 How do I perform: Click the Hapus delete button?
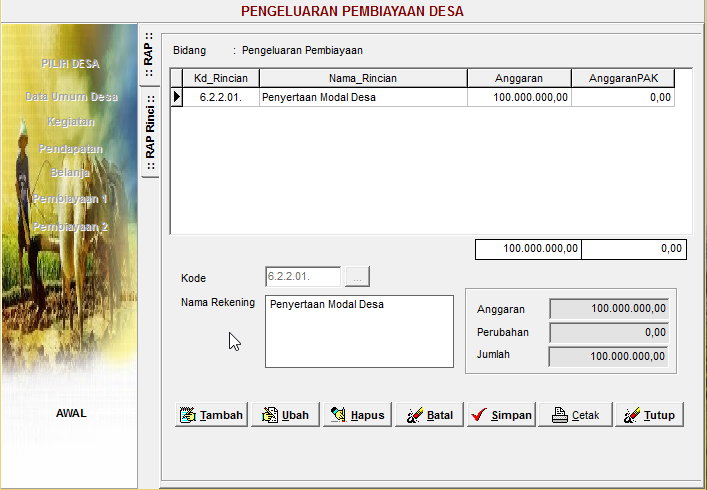pos(357,415)
